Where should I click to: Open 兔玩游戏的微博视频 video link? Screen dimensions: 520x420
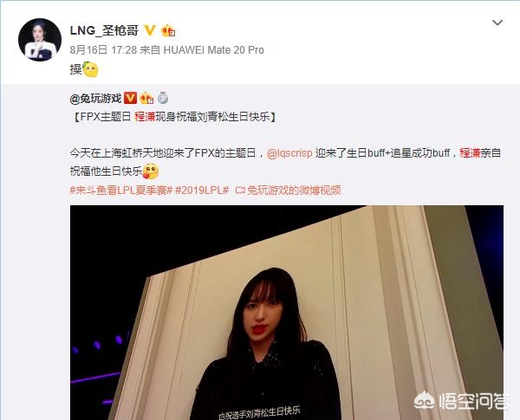coord(288,191)
